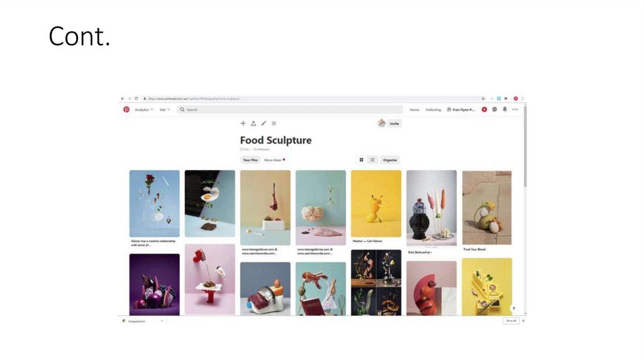
Task: Click the red create plus button
Action: pyautogui.click(x=484, y=109)
